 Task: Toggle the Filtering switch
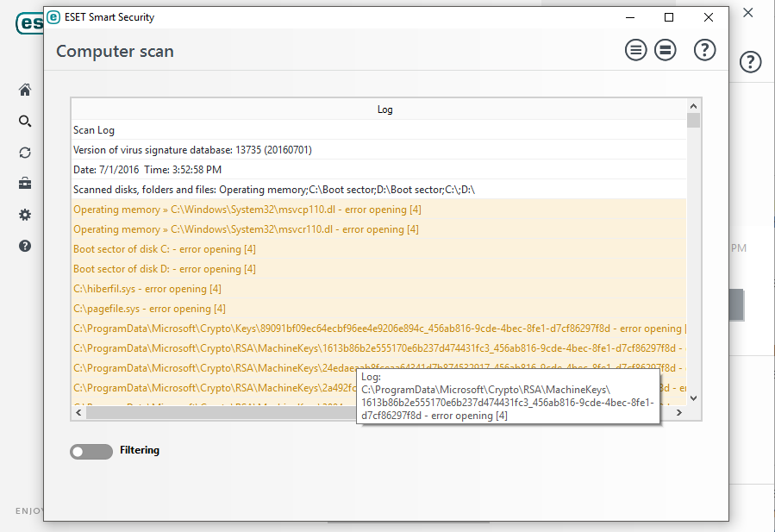[91, 451]
